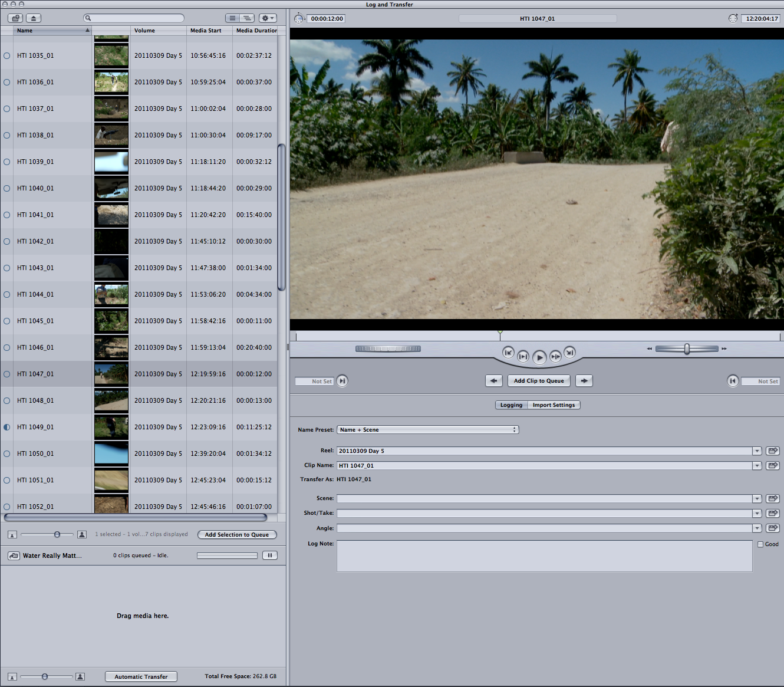Screen dimensions: 784x687
Task: Click the Go to Next Clip arrow
Action: coord(584,381)
